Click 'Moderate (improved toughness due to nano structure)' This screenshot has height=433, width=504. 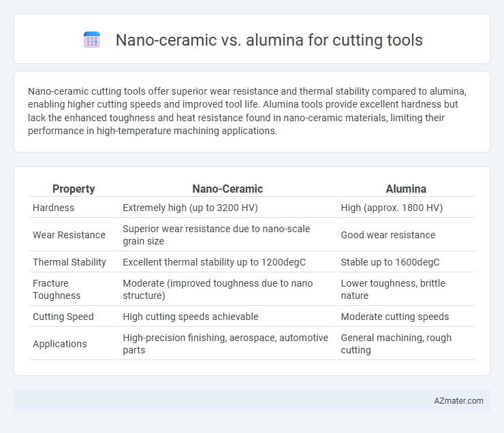point(218,289)
